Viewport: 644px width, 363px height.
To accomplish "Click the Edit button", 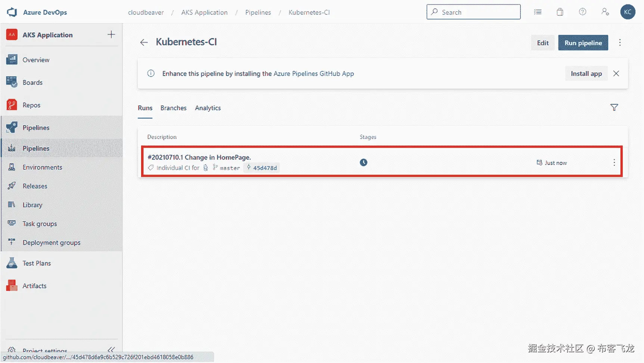I will 542,43.
